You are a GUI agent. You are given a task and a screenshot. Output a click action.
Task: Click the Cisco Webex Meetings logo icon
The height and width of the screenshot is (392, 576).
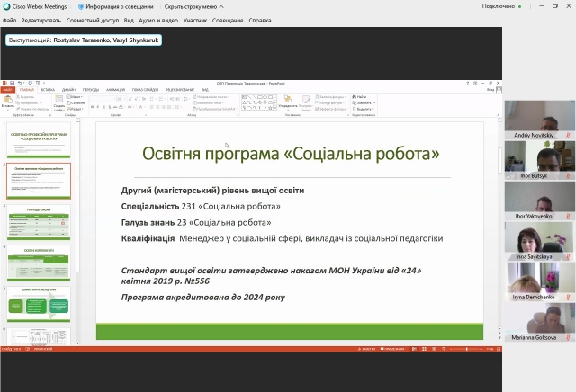coord(5,6)
